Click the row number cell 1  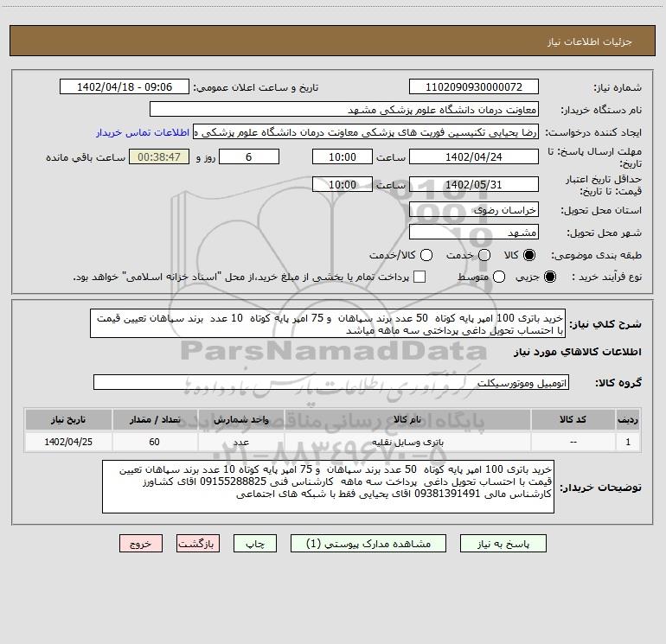click(628, 442)
